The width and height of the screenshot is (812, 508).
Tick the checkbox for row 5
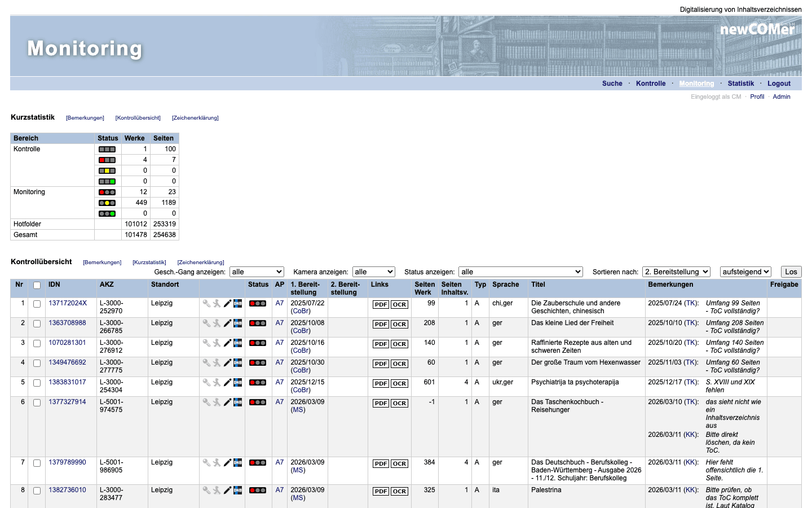[37, 383]
